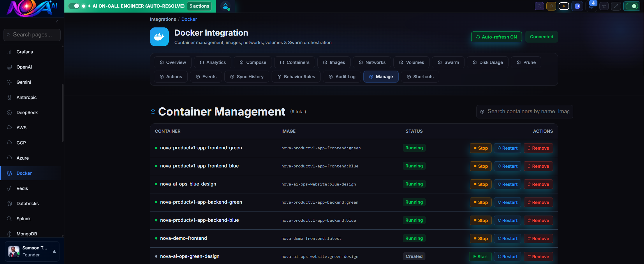
Task: Select the Anthropic integration
Action: coord(27,97)
